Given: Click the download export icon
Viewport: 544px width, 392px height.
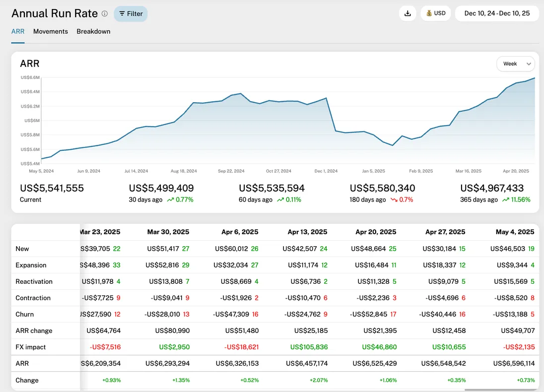Looking at the screenshot, I should (408, 13).
